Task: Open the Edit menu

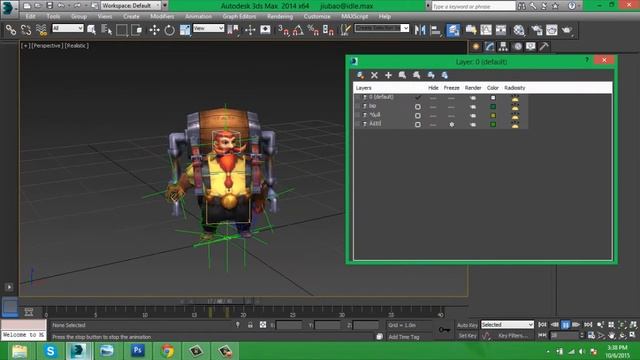Action: coord(30,16)
